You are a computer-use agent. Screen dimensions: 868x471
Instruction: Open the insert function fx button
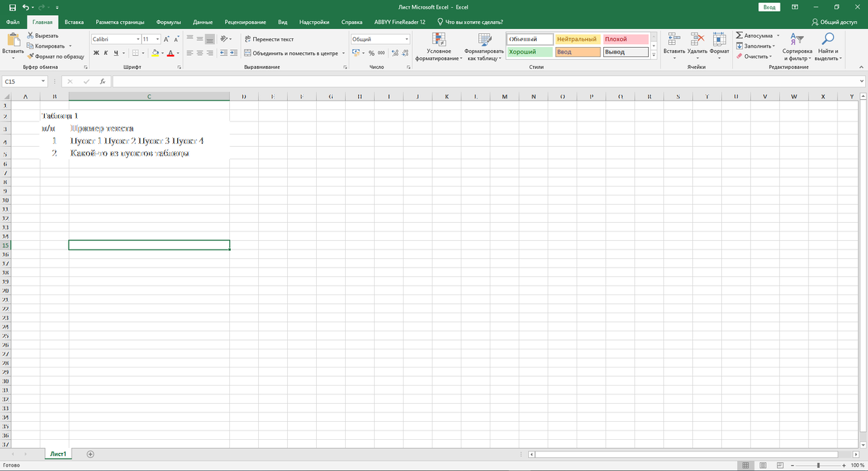[x=103, y=82]
